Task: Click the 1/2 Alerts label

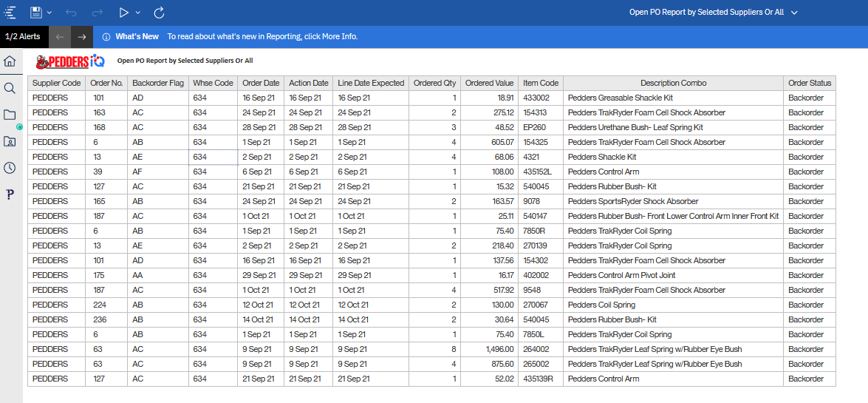Action: click(x=23, y=36)
